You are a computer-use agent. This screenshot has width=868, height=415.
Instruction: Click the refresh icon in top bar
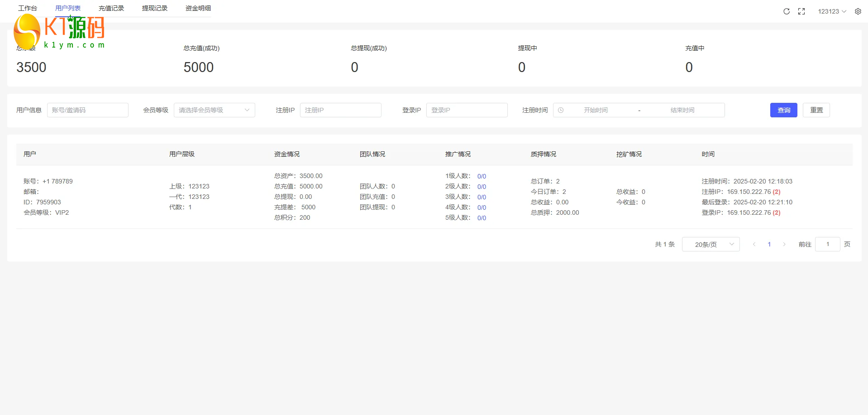(x=787, y=11)
